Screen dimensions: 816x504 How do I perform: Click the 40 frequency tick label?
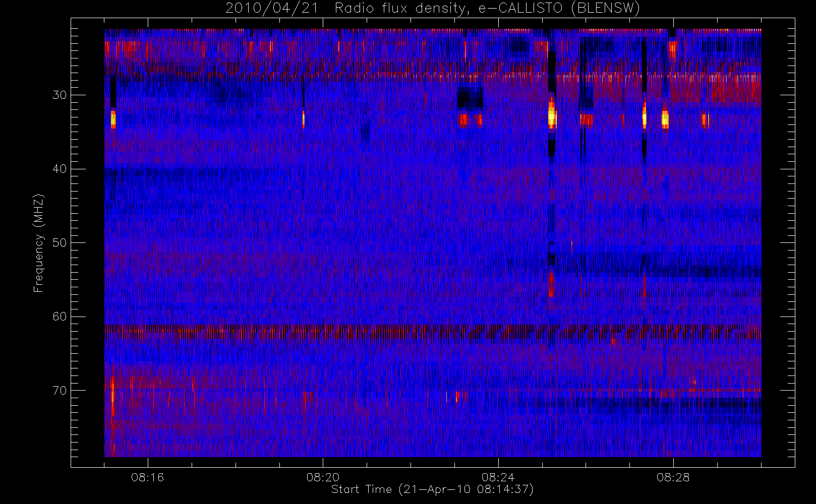click(60, 169)
